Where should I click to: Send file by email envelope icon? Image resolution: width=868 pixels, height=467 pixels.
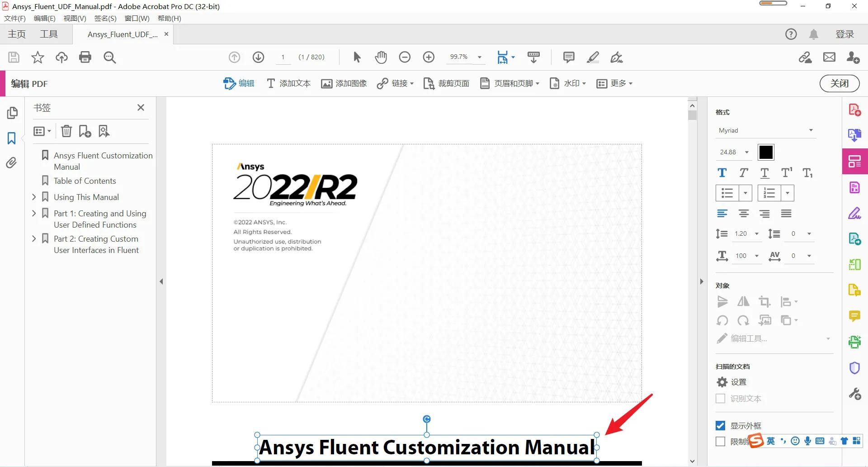click(x=829, y=57)
